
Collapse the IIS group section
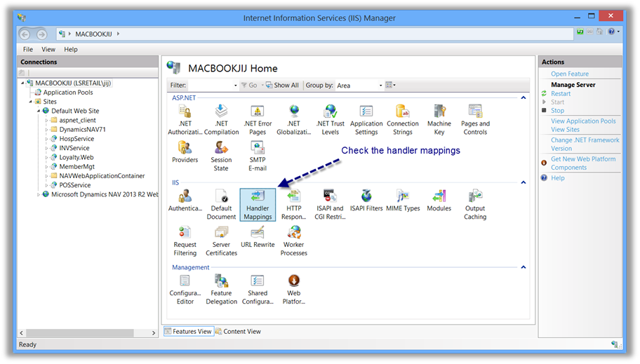pyautogui.click(x=524, y=182)
